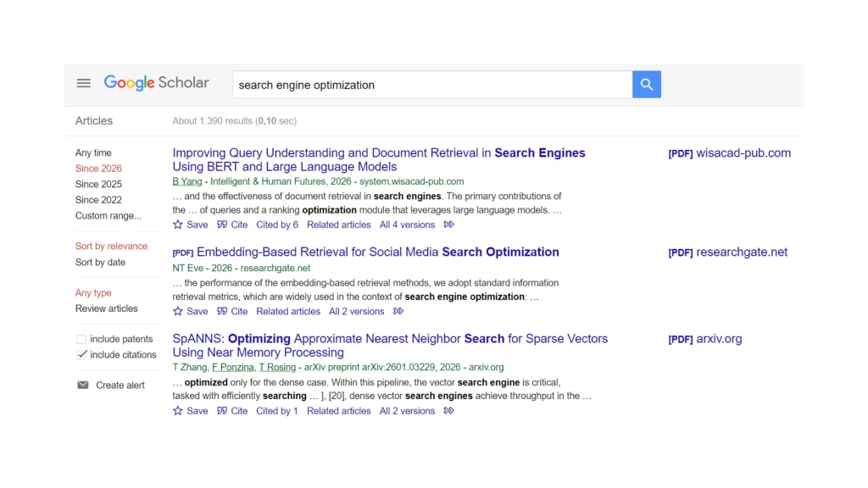The height and width of the screenshot is (488, 868).
Task: Click the Google Scholar logo
Action: coord(156,82)
